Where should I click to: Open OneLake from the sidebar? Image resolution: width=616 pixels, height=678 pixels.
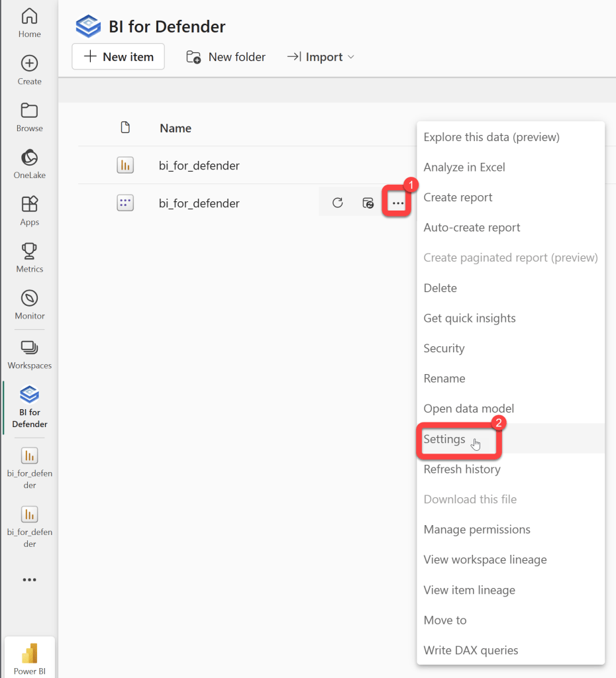click(x=29, y=164)
